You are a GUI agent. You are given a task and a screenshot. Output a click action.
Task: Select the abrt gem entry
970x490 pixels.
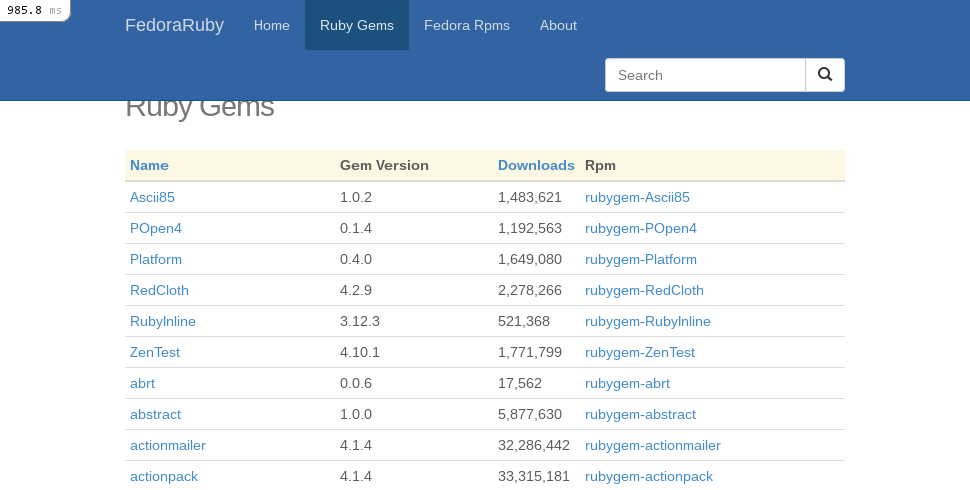pyautogui.click(x=142, y=383)
